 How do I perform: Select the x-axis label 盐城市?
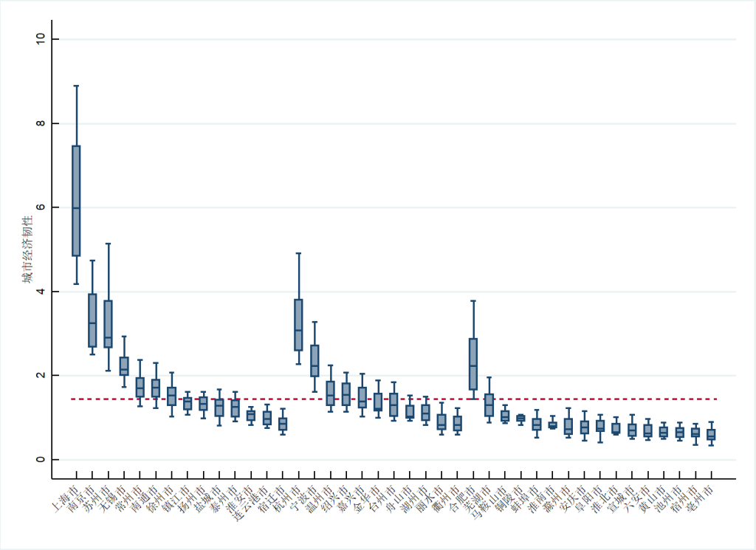click(208, 499)
